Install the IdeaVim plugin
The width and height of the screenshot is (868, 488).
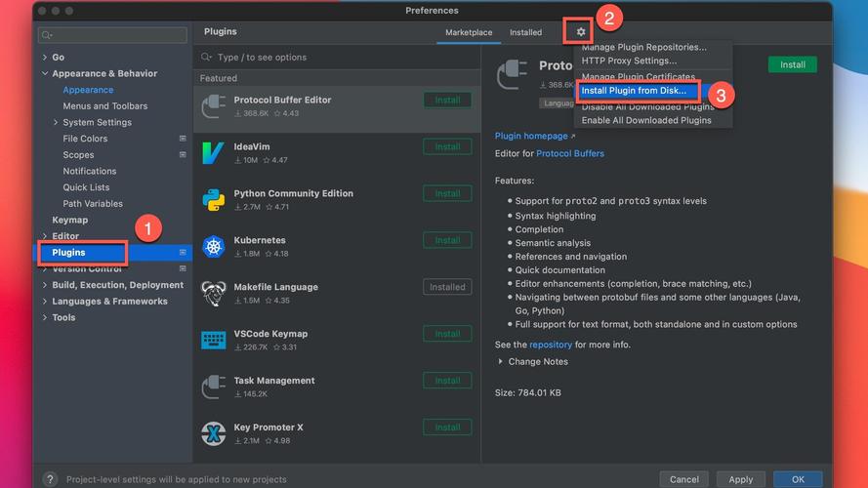(x=447, y=146)
